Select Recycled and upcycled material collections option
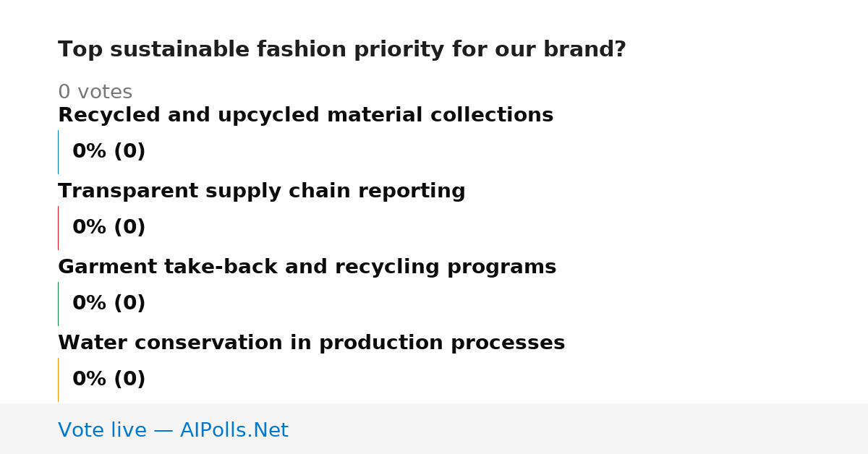Image resolution: width=868 pixels, height=454 pixels. click(x=305, y=116)
